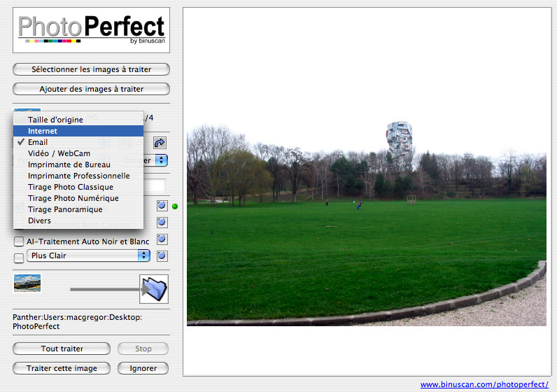Open the Couper popup arrows
This screenshot has width=557, height=392.
coord(161,160)
